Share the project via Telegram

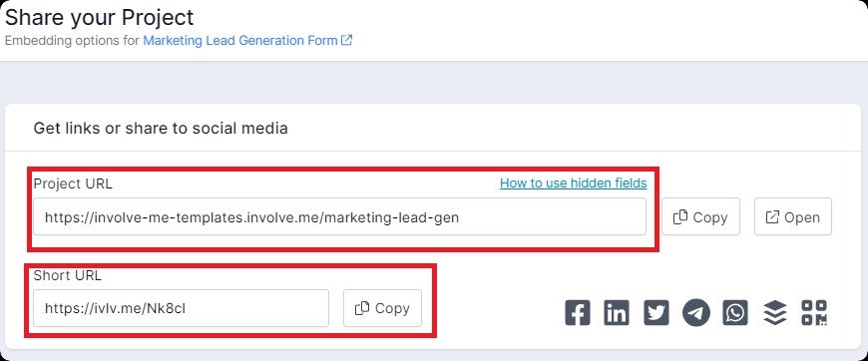point(695,313)
